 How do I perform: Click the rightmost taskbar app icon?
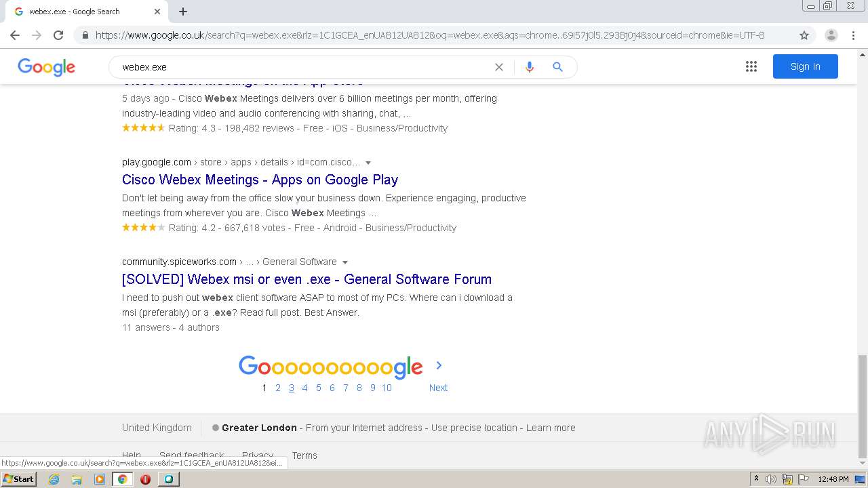168,479
